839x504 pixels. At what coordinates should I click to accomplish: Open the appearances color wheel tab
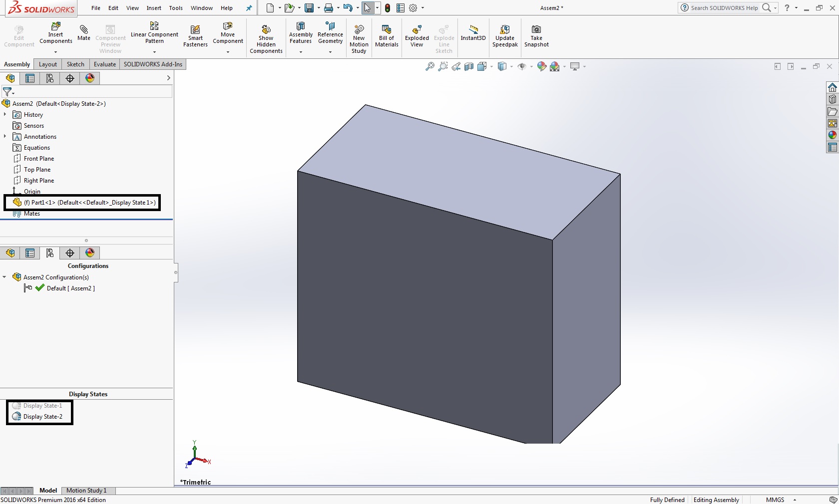pos(90,78)
